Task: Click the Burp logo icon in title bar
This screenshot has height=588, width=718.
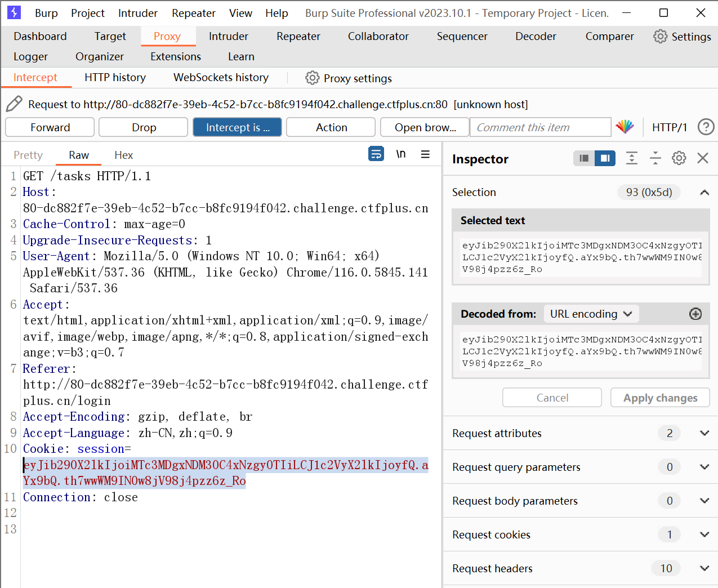Action: click(14, 12)
